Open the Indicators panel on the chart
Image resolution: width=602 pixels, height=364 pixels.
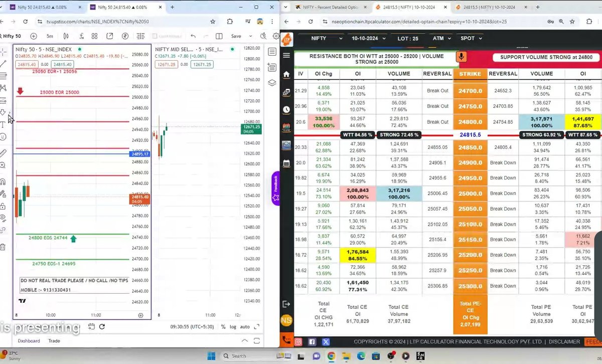pyautogui.click(x=81, y=36)
